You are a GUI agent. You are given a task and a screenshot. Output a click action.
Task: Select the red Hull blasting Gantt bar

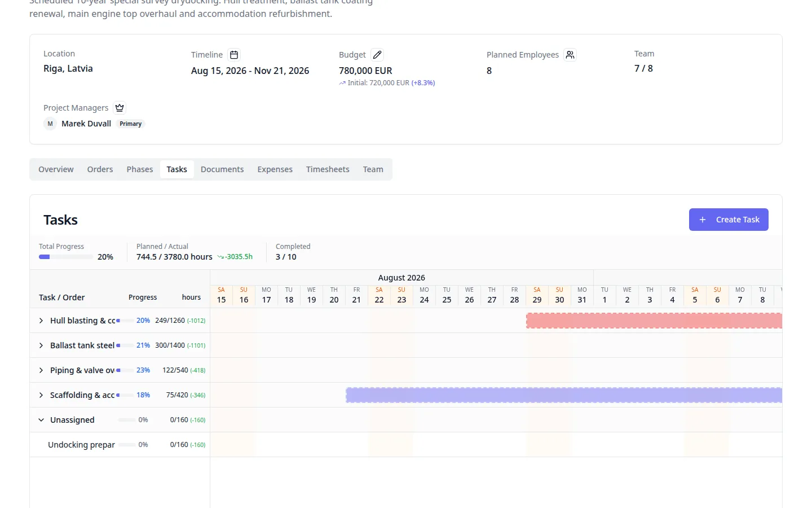pyautogui.click(x=654, y=321)
